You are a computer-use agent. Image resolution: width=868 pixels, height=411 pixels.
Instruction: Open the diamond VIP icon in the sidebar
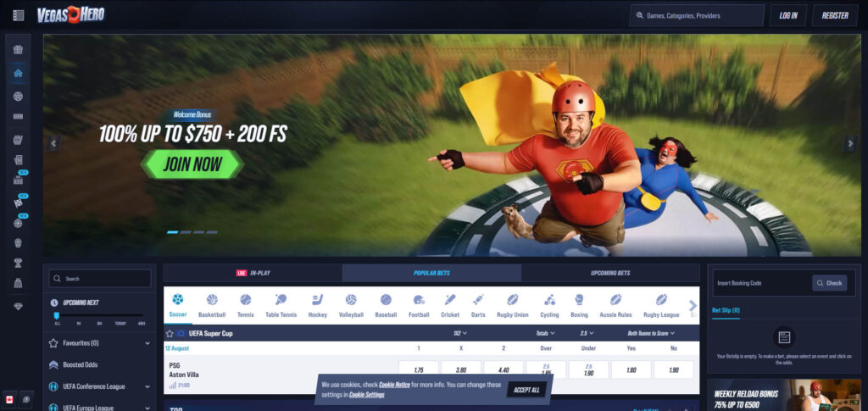pos(19,307)
